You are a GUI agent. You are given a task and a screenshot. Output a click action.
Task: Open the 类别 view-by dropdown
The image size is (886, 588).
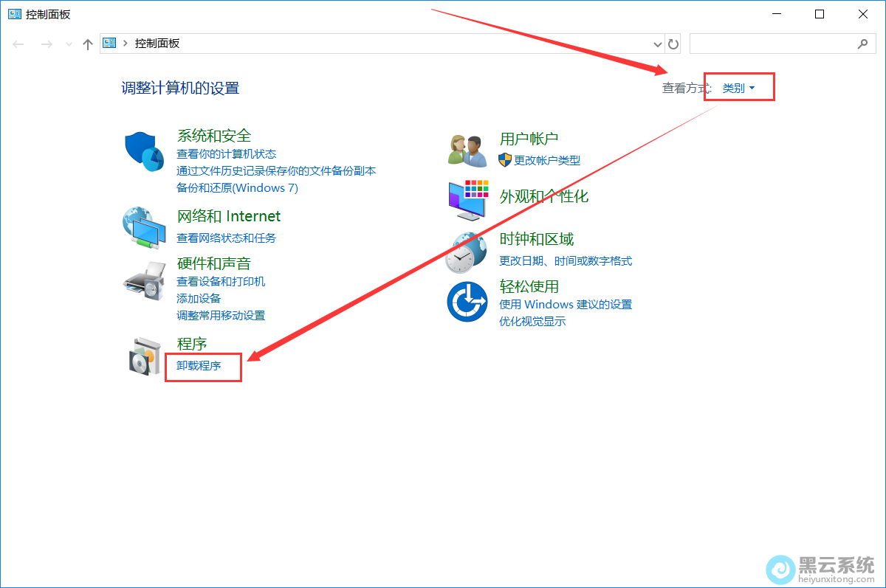pyautogui.click(x=738, y=89)
